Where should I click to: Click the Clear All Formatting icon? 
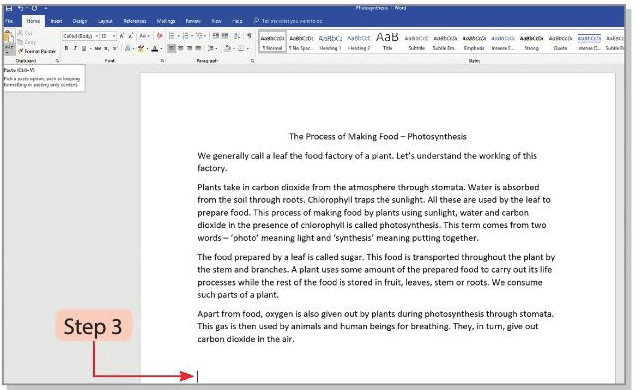tap(160, 36)
